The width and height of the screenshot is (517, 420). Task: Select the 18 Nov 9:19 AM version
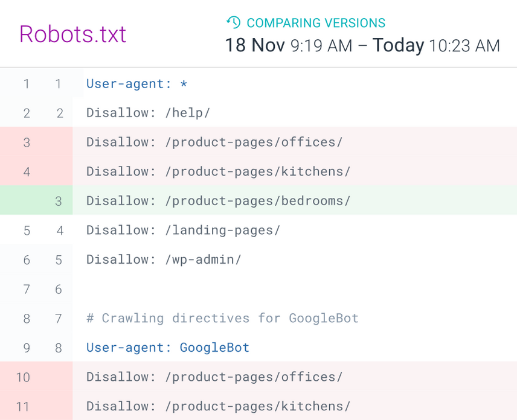(x=289, y=45)
